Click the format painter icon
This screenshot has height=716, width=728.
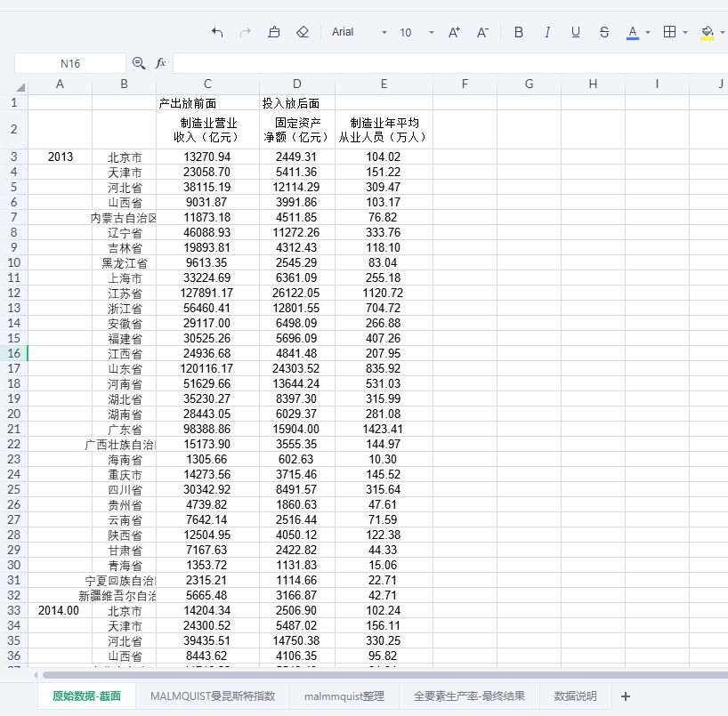[274, 32]
